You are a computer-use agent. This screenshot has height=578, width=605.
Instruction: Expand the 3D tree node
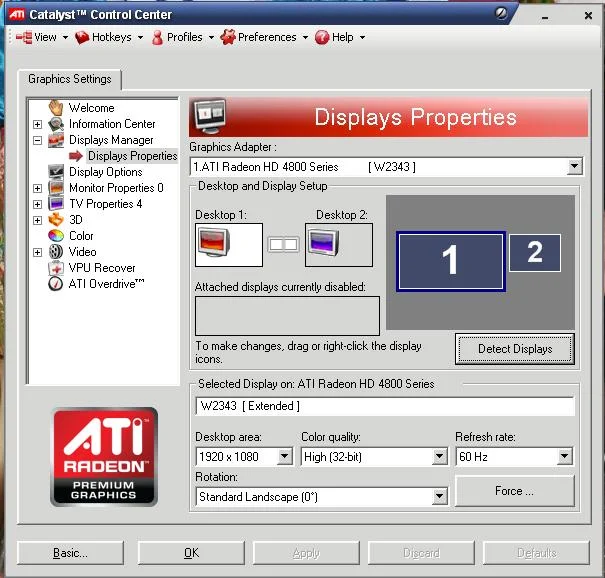(x=37, y=220)
